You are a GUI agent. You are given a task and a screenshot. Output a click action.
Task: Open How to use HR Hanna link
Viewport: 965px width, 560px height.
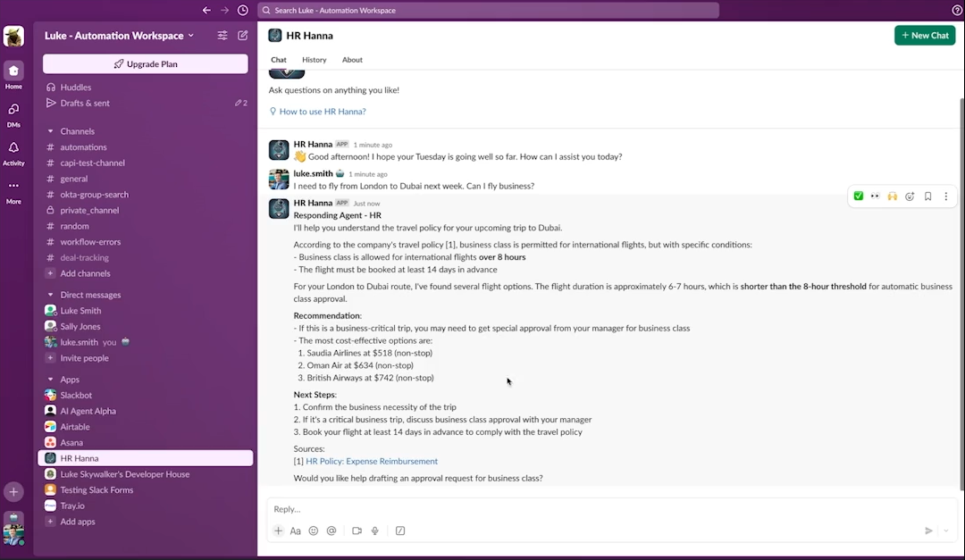(323, 112)
